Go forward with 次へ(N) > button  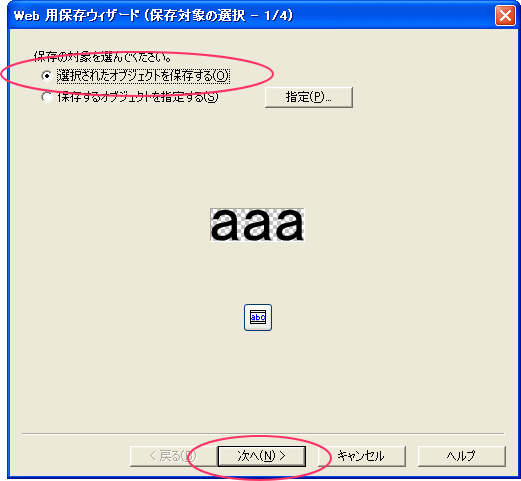(x=262, y=456)
